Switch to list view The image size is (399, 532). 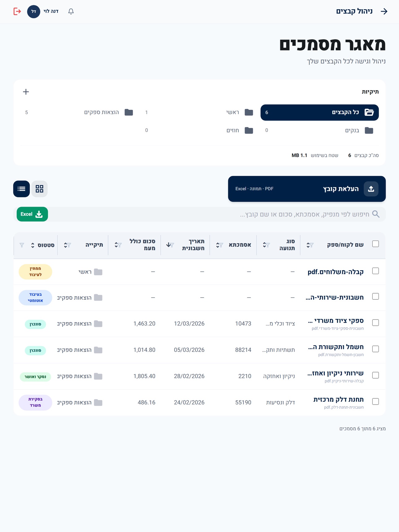(21, 189)
